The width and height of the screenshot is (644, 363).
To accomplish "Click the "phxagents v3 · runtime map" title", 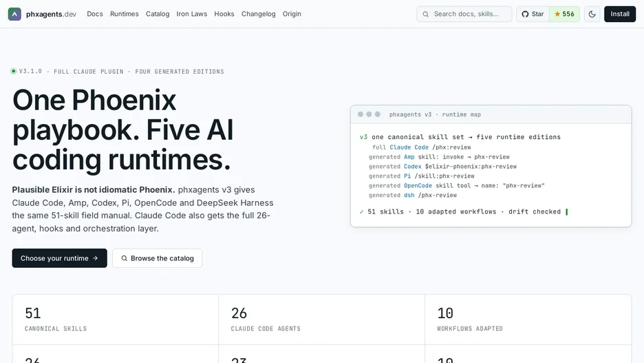I will click(435, 114).
